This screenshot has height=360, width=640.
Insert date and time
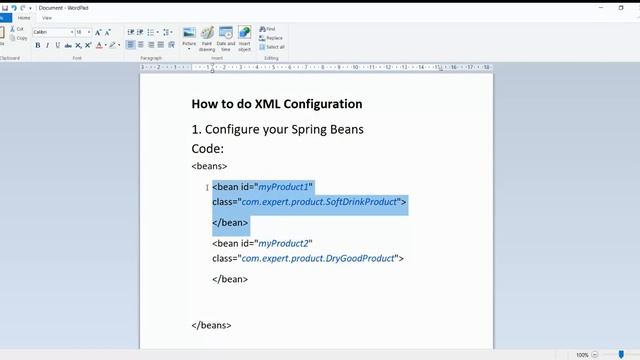226,39
